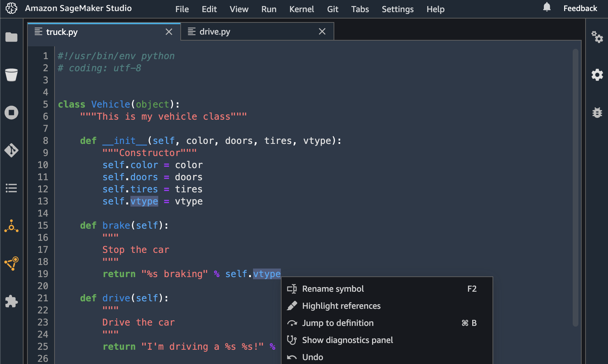
Task: Choose Highlight references in context menu
Action: point(387,306)
